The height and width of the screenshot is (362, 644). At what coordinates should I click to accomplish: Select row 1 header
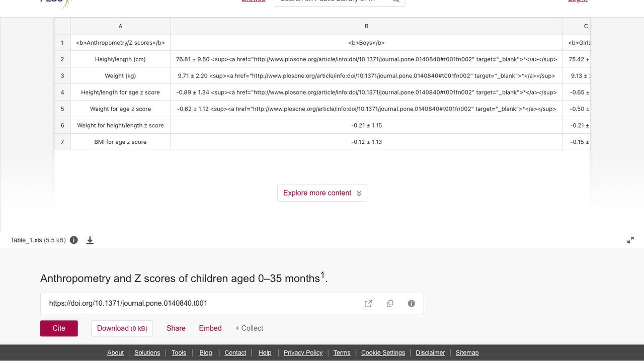[x=62, y=43]
